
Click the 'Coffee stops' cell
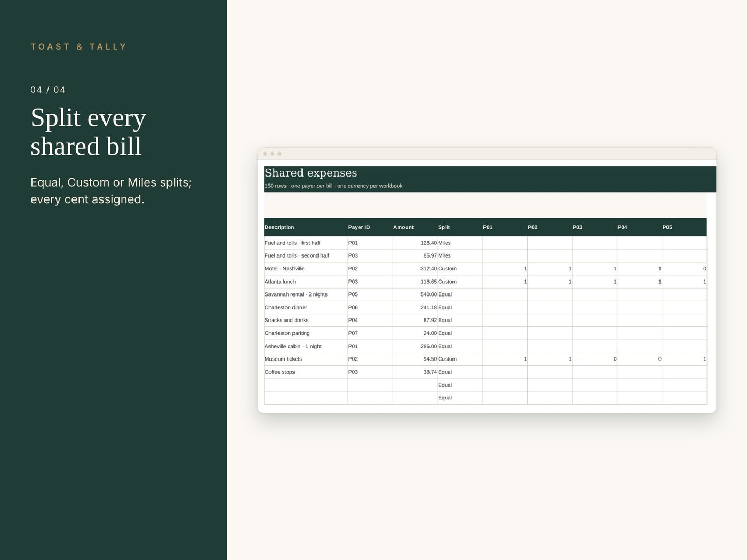306,372
